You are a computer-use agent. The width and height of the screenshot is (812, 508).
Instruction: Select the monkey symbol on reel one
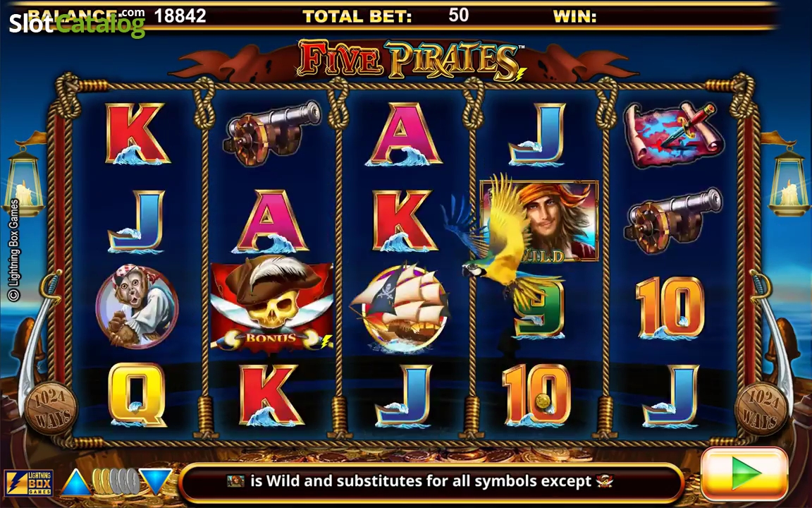[137, 306]
